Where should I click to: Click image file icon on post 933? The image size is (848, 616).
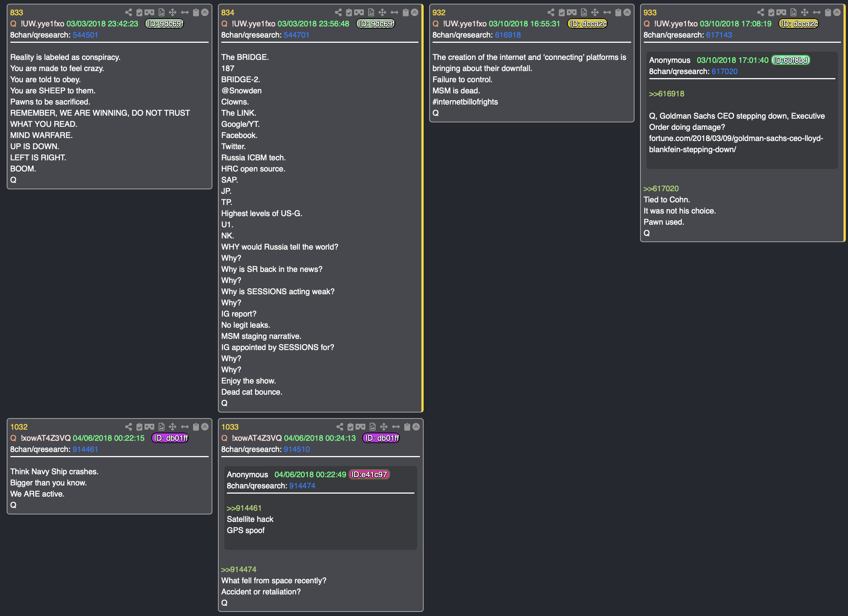point(794,12)
